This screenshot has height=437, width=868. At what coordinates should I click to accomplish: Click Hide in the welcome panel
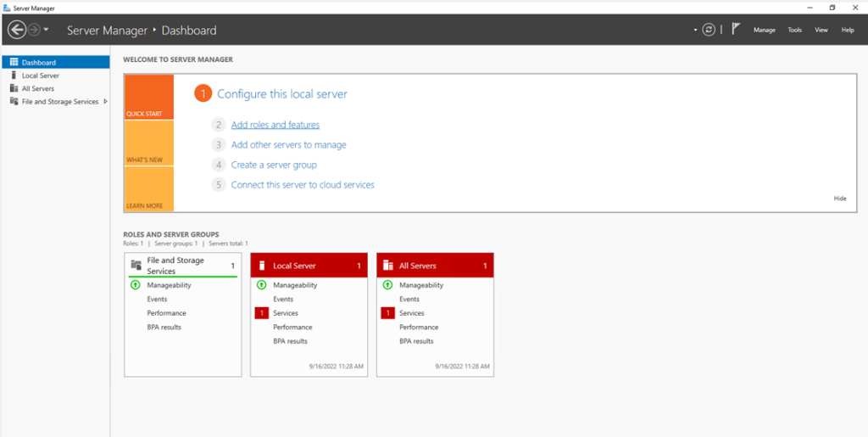click(840, 199)
